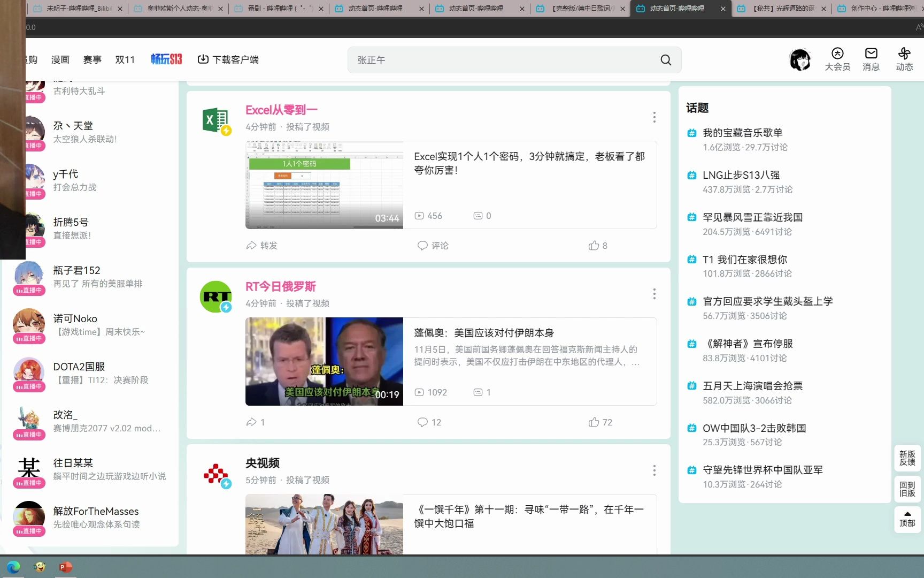Viewport: 924px width, 578px height.
Task: Open Excel从零到一 avatar icon
Action: [216, 120]
